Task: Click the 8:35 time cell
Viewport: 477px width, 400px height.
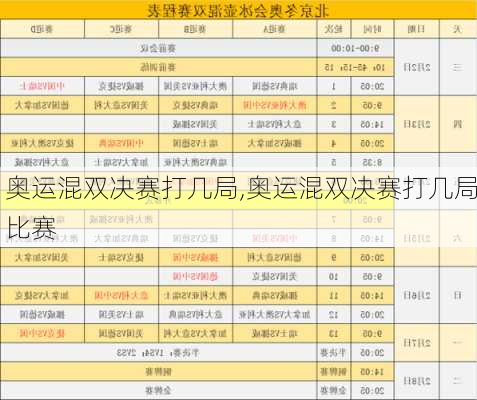Action: (372, 162)
